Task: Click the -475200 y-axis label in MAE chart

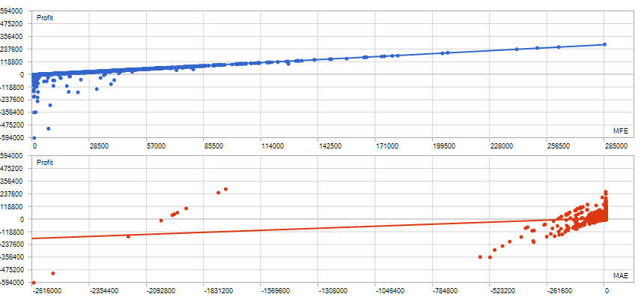Action: point(12,269)
